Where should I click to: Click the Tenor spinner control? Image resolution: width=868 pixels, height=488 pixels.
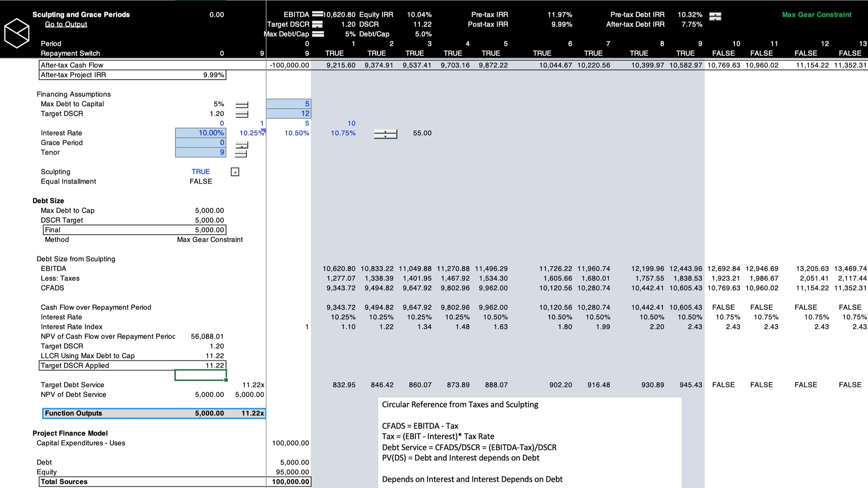241,154
